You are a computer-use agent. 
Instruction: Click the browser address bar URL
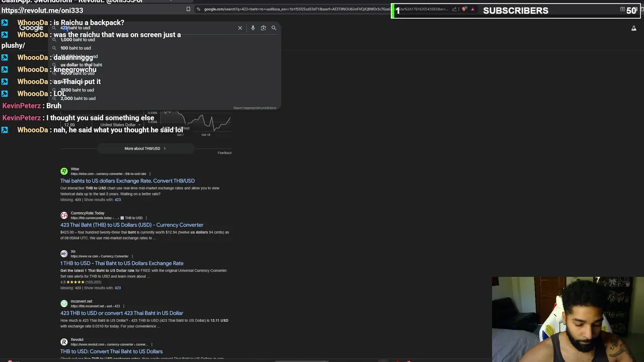327,9
